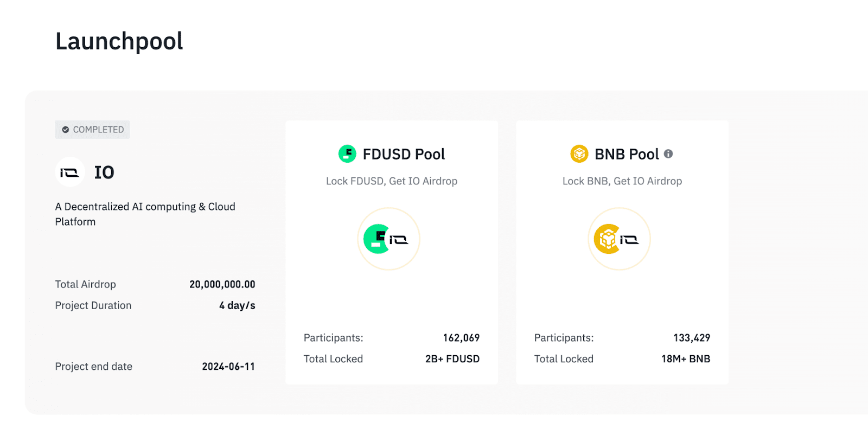Click the IO project logo icon
Viewport: 868px width, 429px height.
[x=69, y=172]
